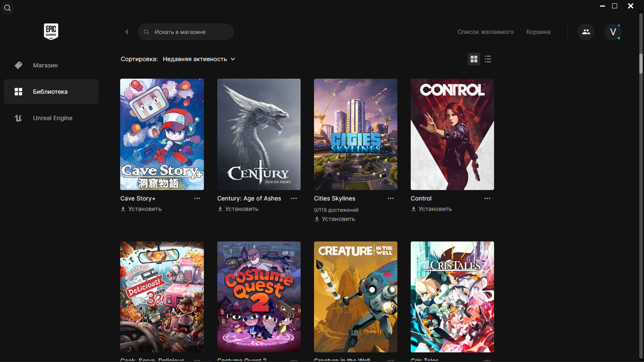644x362 pixels.
Task: Open Список желаемого
Action: [485, 32]
